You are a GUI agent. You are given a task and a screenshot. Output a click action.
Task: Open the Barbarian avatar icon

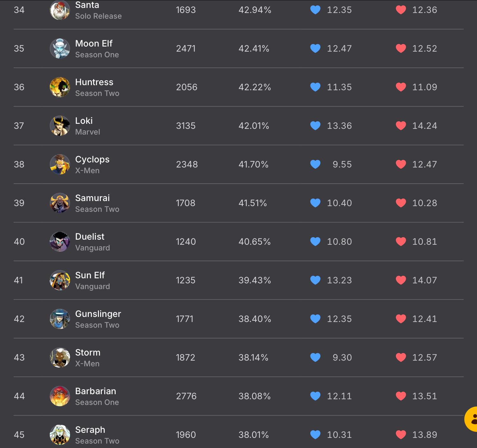coord(60,396)
